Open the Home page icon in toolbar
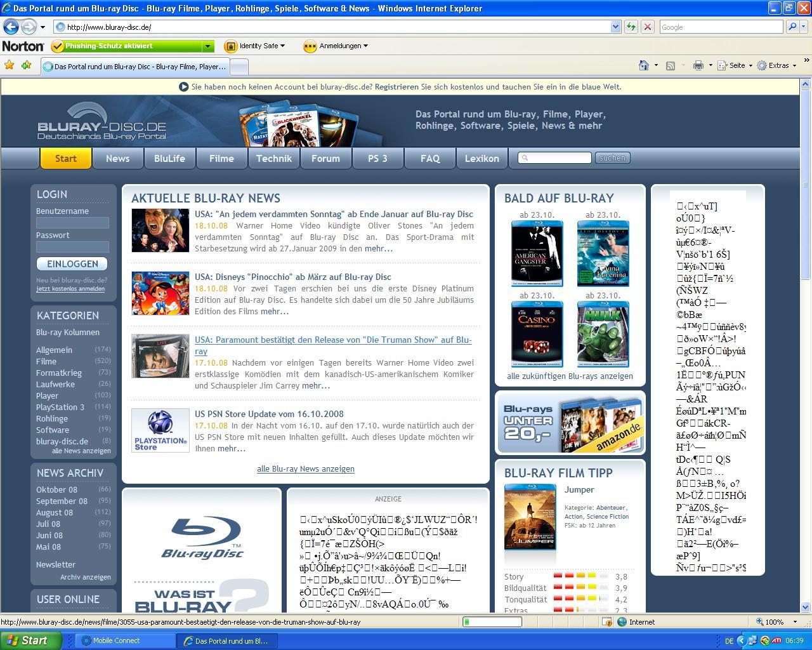Screen dimensions: 812x650 [644, 65]
